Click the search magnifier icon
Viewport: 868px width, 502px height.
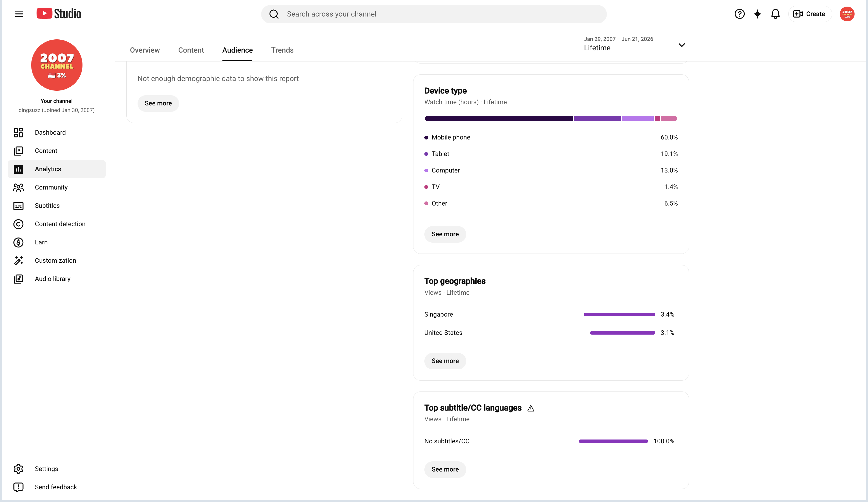point(274,14)
